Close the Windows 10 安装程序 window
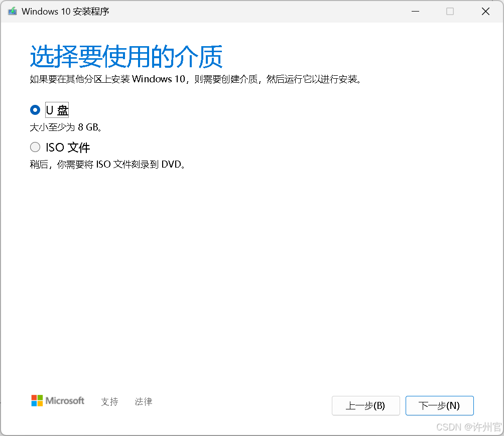 point(486,11)
